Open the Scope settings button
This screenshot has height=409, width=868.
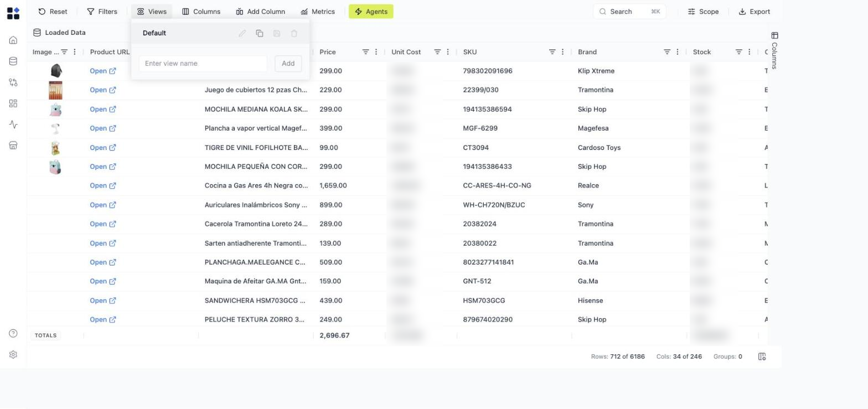[x=703, y=12]
